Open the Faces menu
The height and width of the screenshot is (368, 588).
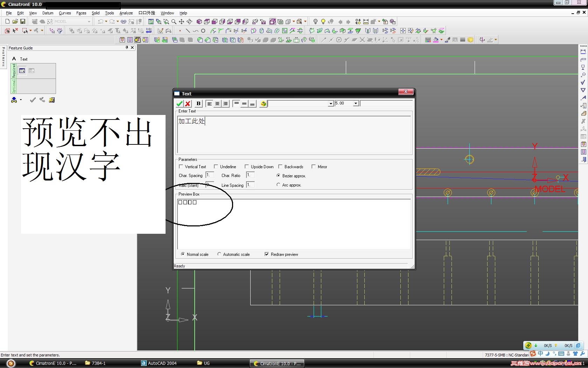pos(81,13)
